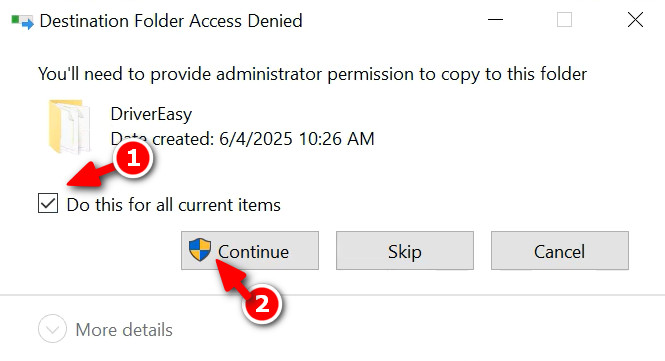
Task: Expand the More details chevron
Action: point(52,329)
